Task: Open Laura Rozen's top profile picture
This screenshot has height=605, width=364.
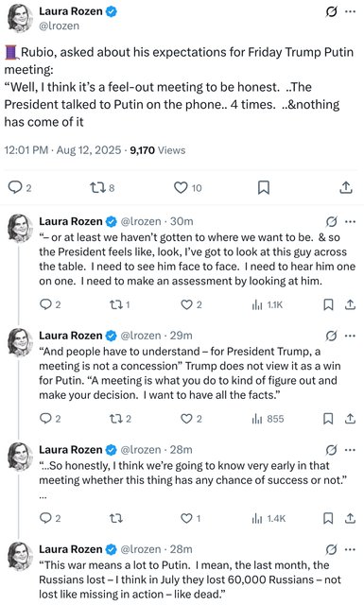Action: [21, 19]
